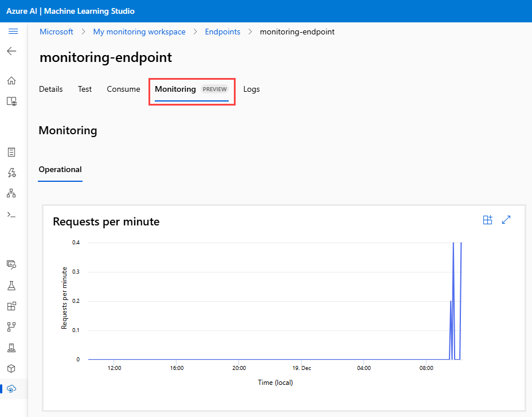Open the Models cube icon

point(11,368)
